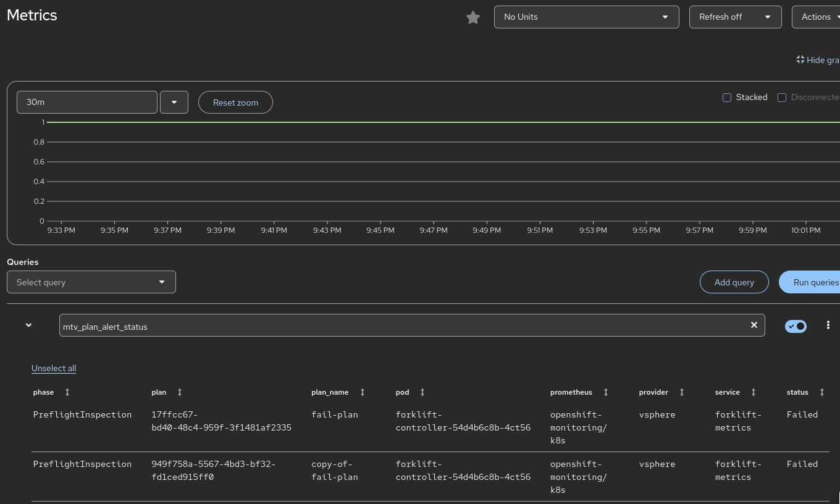This screenshot has width=840, height=504.
Task: Click the 30m time span field
Action: pyautogui.click(x=87, y=103)
